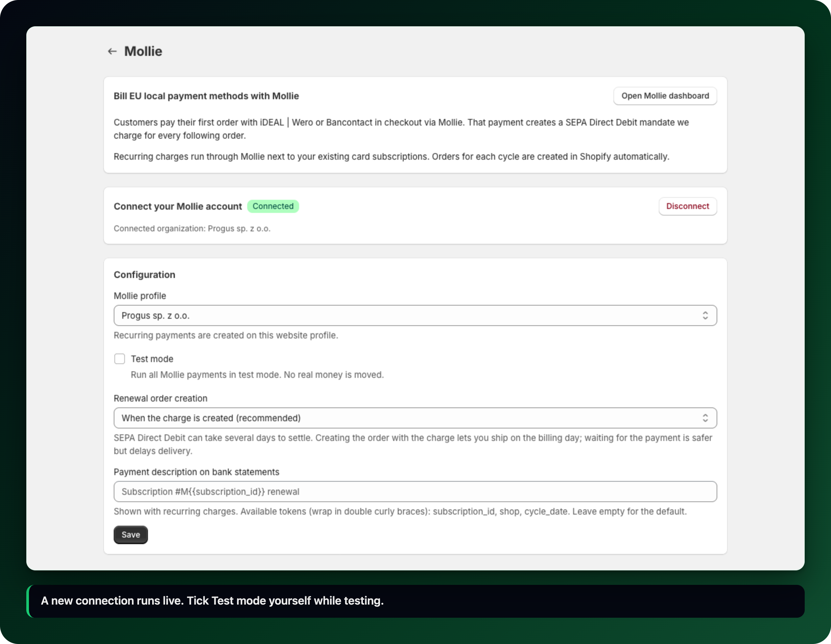Open the Renewal order creation dropdown
The width and height of the screenshot is (831, 644).
point(415,418)
